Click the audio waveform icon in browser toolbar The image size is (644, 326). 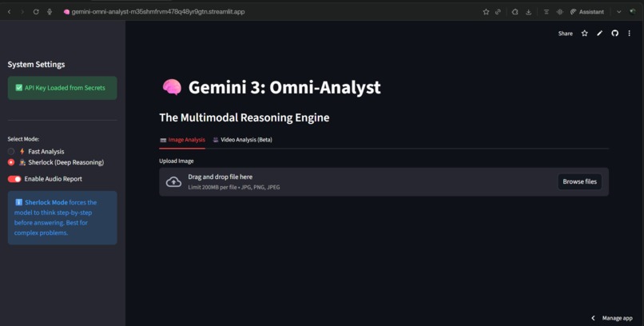tap(559, 12)
